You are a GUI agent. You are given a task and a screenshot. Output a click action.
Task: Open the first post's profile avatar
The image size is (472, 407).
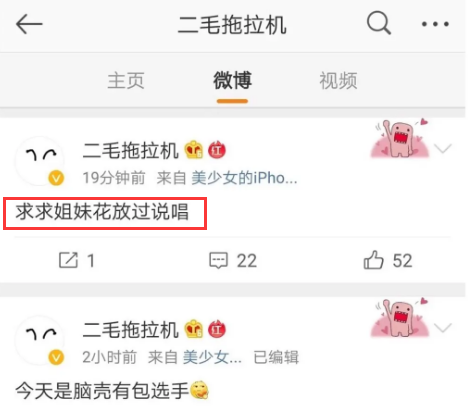click(40, 161)
